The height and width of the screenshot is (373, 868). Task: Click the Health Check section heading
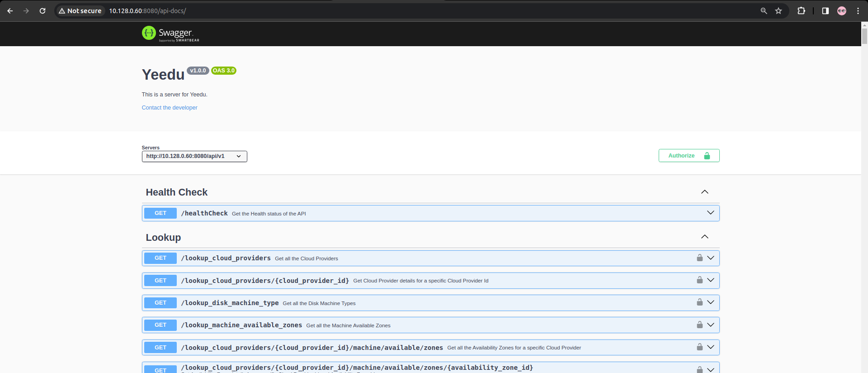pyautogui.click(x=177, y=192)
